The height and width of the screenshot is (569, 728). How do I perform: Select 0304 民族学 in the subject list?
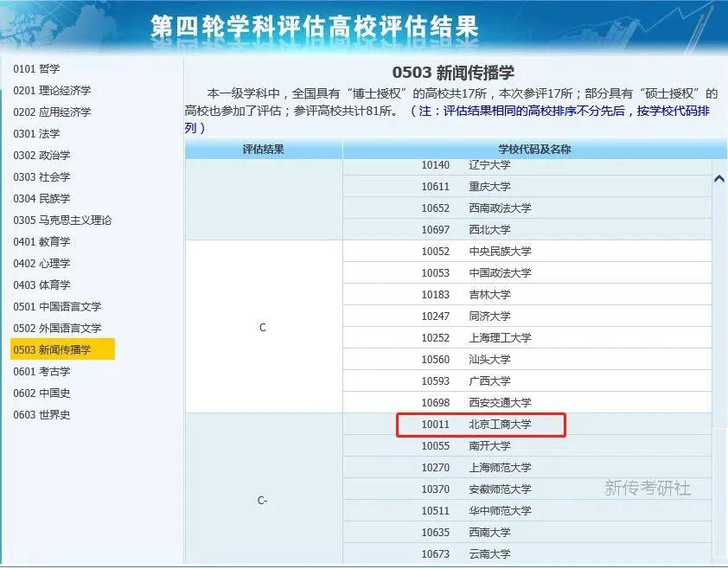pos(42,198)
